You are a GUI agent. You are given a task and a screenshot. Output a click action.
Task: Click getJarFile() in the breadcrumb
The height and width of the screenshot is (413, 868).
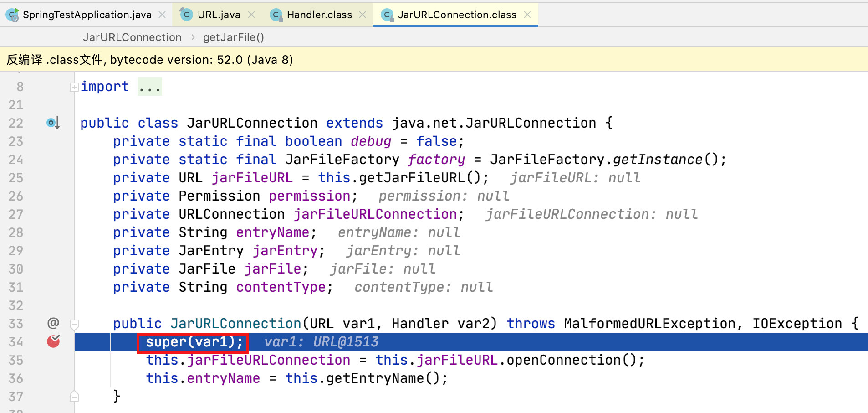point(234,37)
